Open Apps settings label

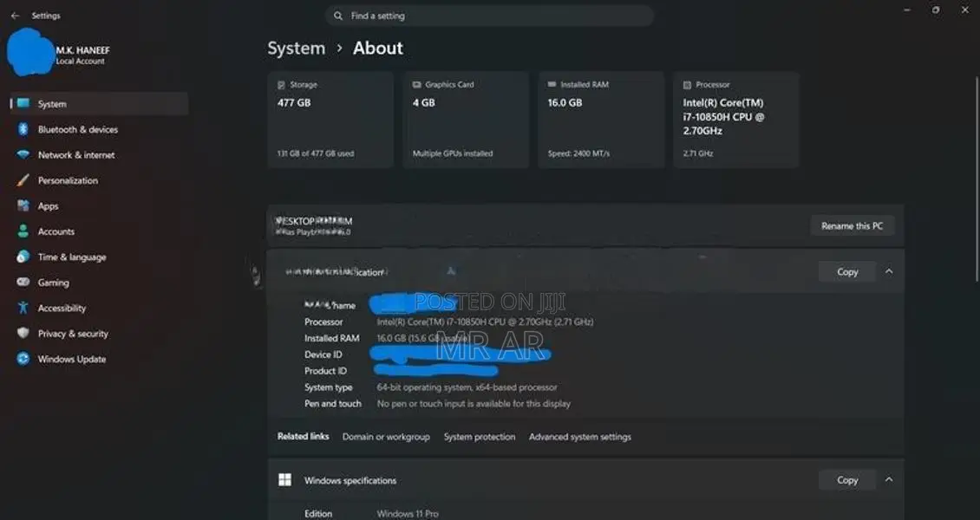(48, 206)
